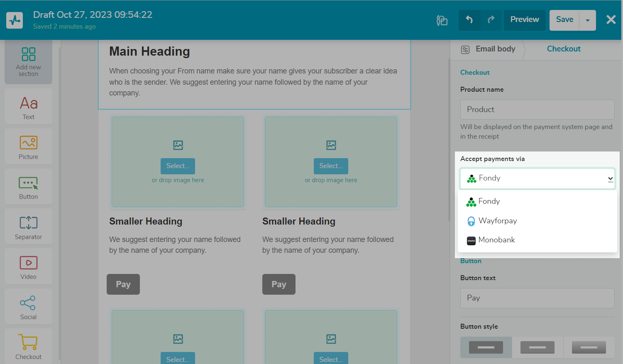Focus the Product name input field
The width and height of the screenshot is (623, 364).
pos(537,110)
